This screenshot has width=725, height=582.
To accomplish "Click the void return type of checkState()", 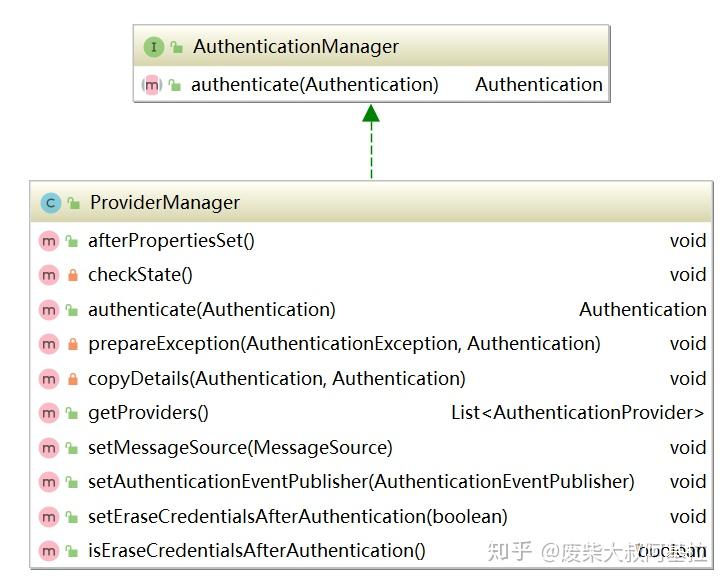I will [688, 276].
